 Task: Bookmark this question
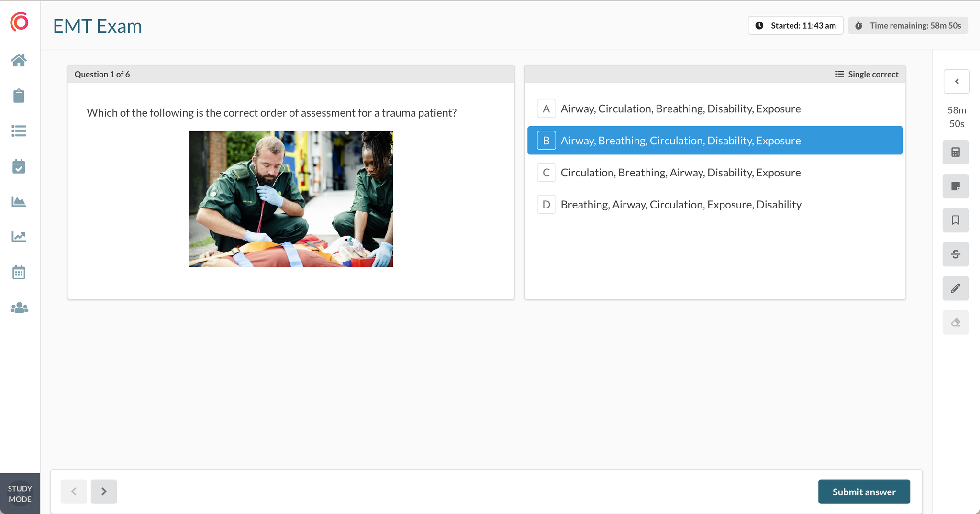pyautogui.click(x=955, y=220)
